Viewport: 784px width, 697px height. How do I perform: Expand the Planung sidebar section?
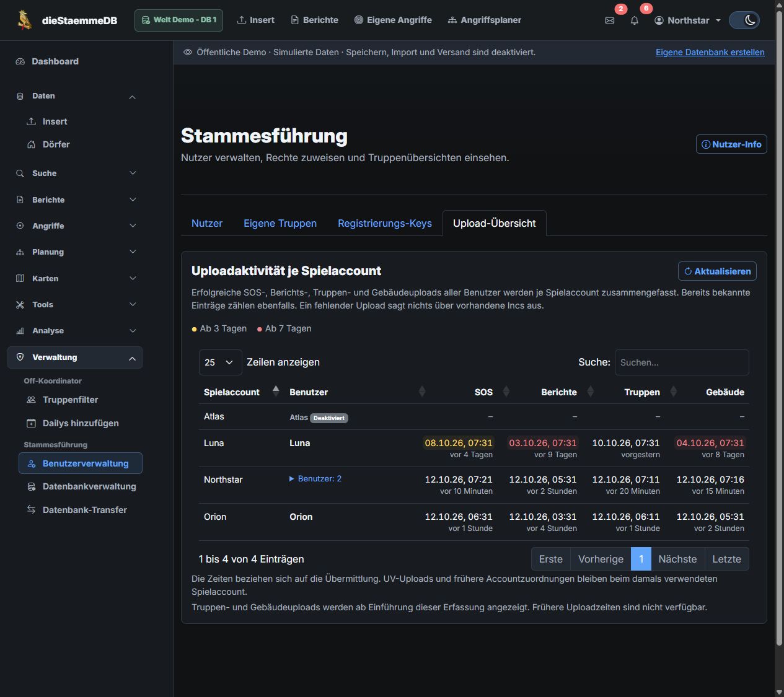pos(76,252)
